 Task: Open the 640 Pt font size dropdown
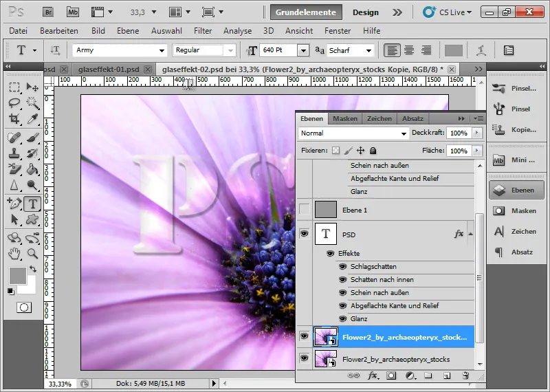(x=303, y=50)
